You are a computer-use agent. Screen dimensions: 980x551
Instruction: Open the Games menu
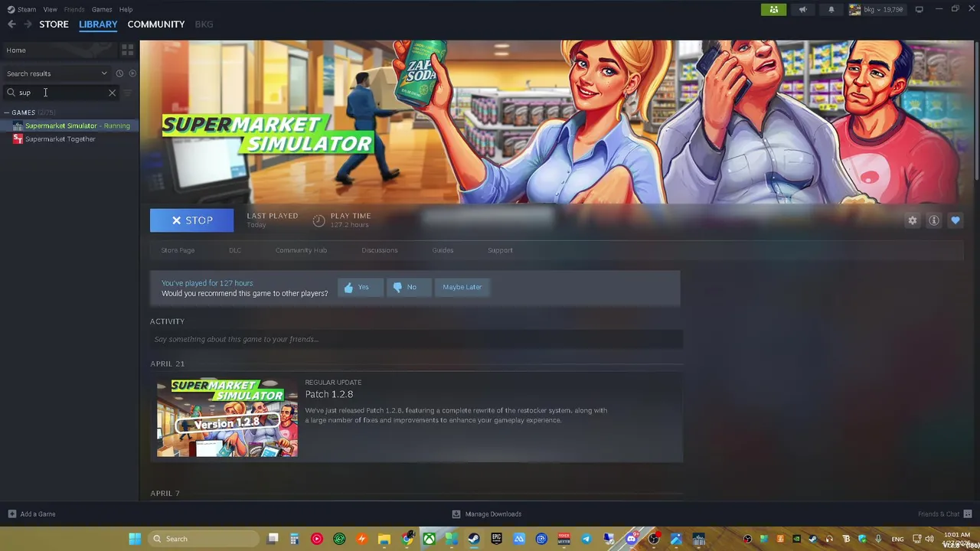[x=102, y=9]
